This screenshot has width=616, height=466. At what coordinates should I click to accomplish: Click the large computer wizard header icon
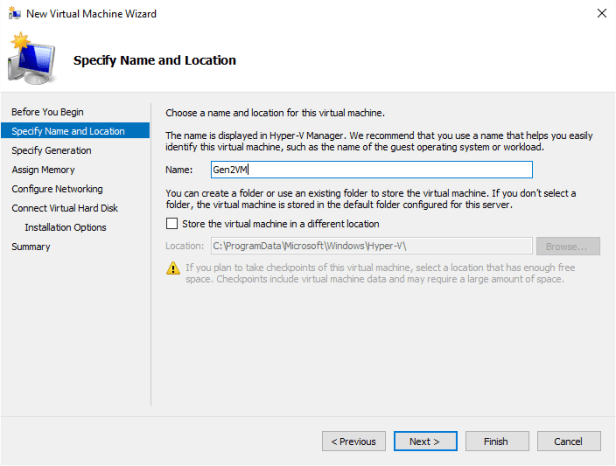32,61
